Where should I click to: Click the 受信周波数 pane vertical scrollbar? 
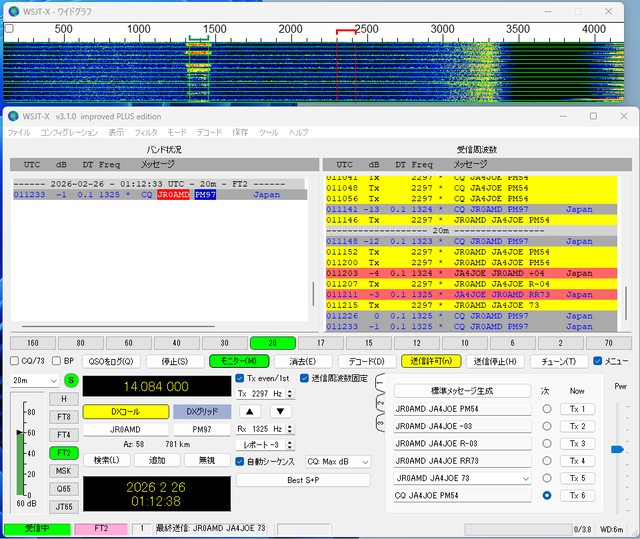coord(626,303)
